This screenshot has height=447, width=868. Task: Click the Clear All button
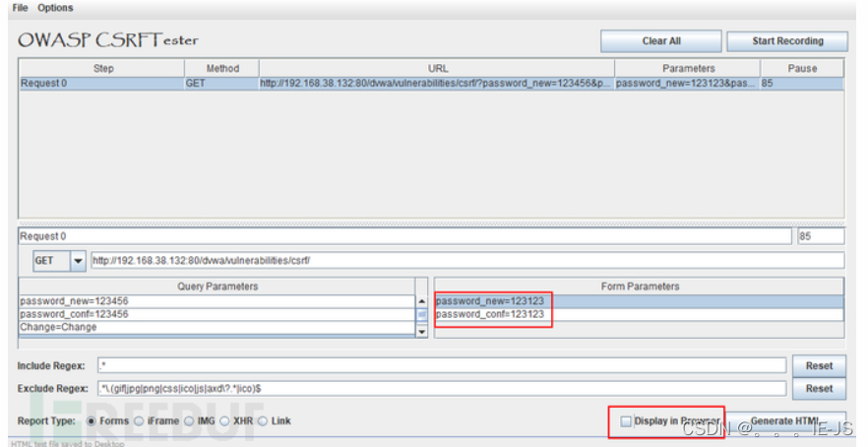tap(661, 41)
